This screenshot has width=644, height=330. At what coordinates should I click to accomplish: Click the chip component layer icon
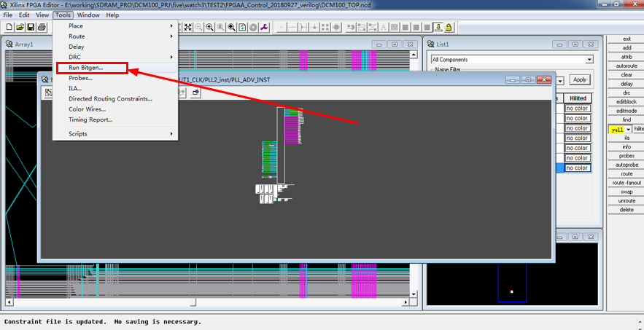pyautogui.click(x=336, y=28)
